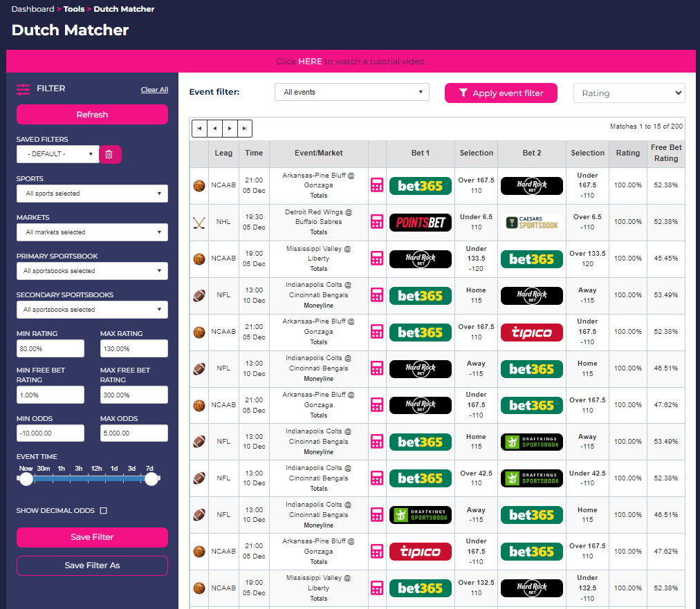Click the 'Over 132.5' selection cell
Viewport: 700px width, 609px height.
point(477,588)
